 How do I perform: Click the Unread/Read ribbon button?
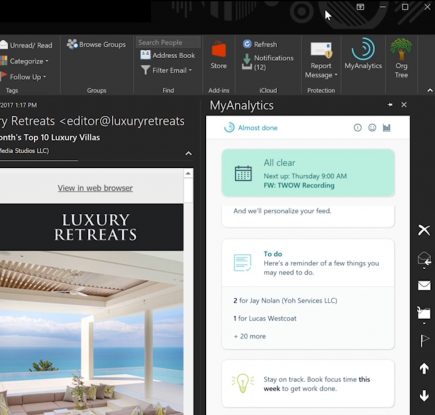[x=26, y=45]
